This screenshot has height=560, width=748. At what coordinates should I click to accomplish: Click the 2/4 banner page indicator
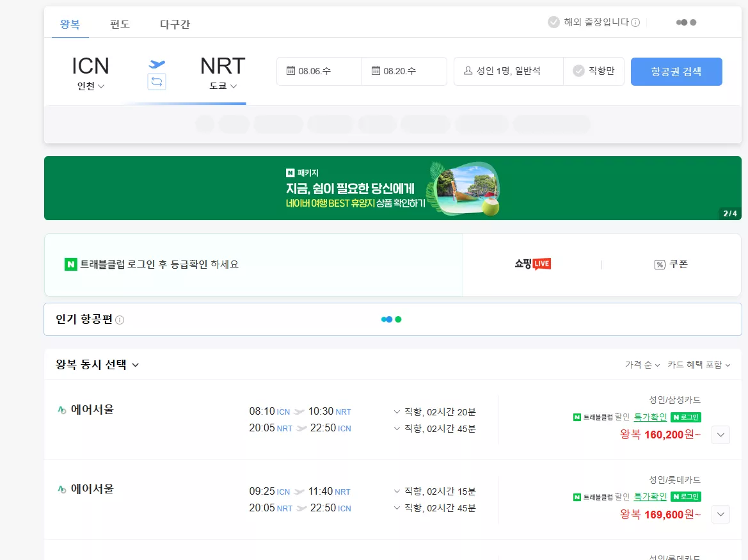coord(730,214)
